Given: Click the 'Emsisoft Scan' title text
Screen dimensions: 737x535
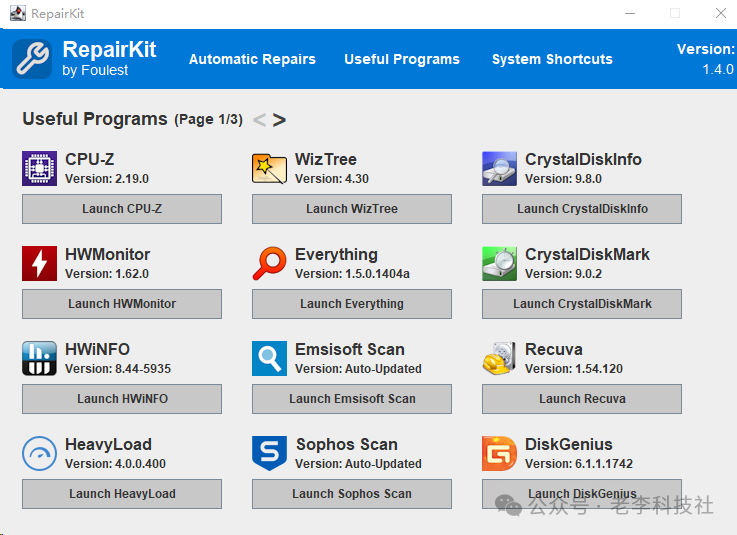Looking at the screenshot, I should pos(350,349).
